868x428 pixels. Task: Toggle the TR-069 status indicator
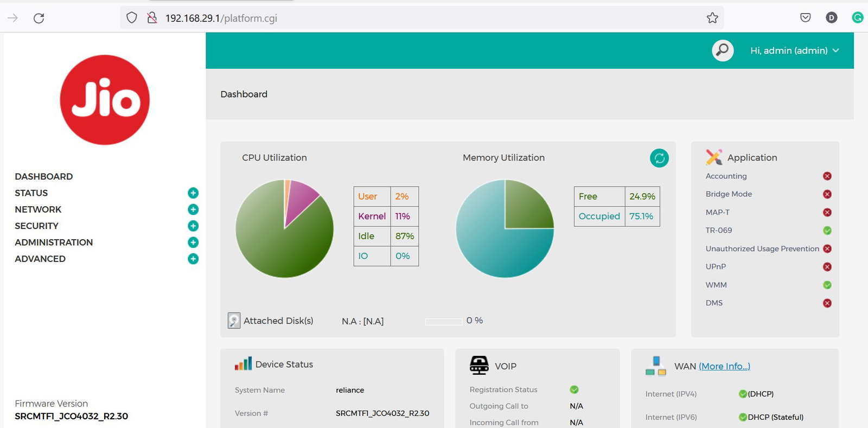[827, 231]
